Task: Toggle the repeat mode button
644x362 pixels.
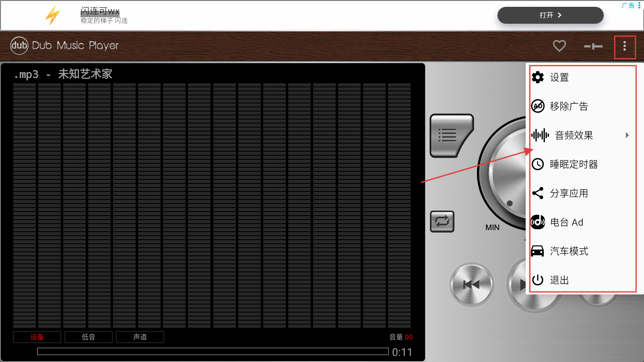Action: [x=442, y=222]
